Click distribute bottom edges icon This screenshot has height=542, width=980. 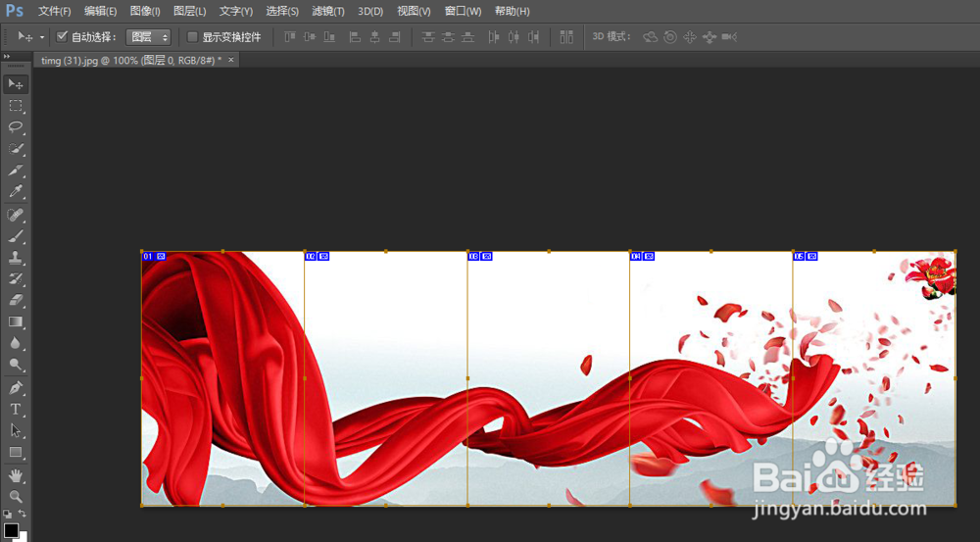pyautogui.click(x=467, y=37)
